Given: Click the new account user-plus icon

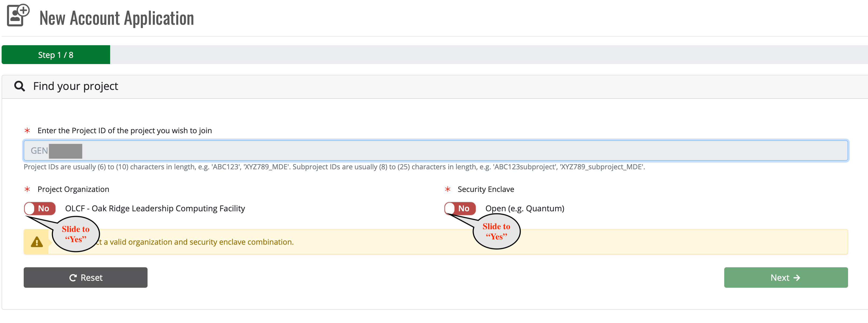Looking at the screenshot, I should coord(18,15).
